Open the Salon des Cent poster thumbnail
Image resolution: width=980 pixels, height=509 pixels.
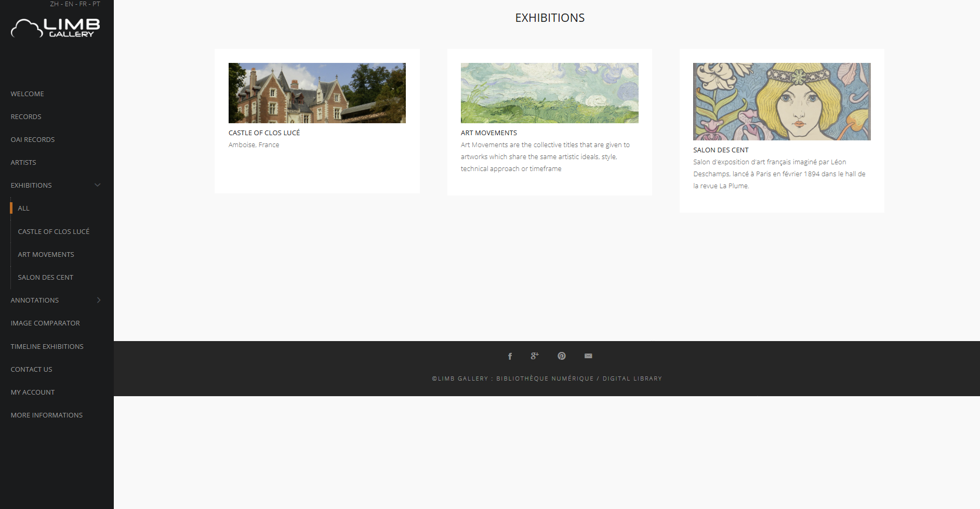coord(782,101)
